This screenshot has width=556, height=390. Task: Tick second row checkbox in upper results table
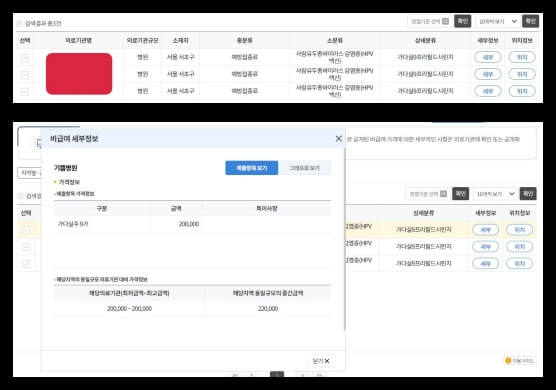(x=25, y=75)
